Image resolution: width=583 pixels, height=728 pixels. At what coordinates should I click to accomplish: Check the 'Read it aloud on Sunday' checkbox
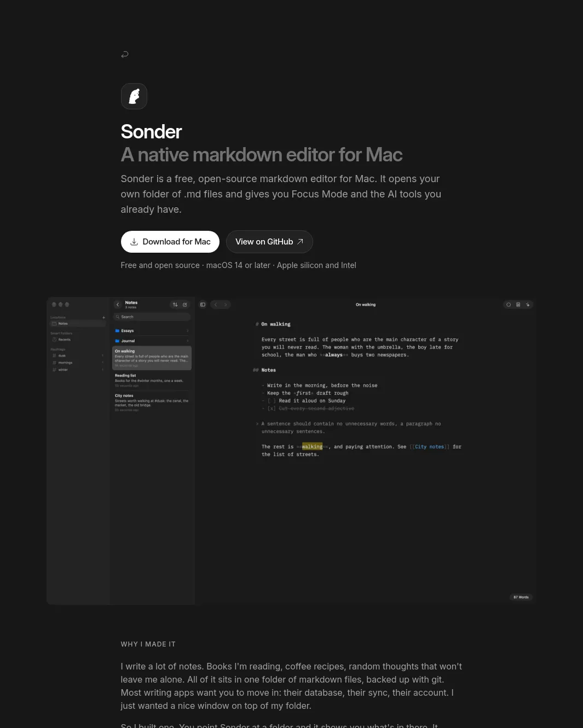pyautogui.click(x=272, y=401)
